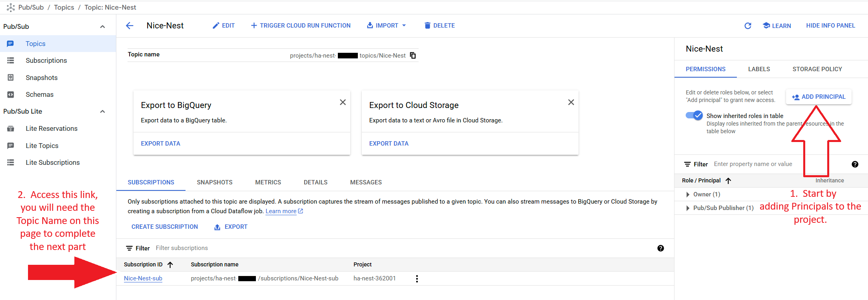Refresh the page with refresh icon
868x300 pixels.
point(748,26)
